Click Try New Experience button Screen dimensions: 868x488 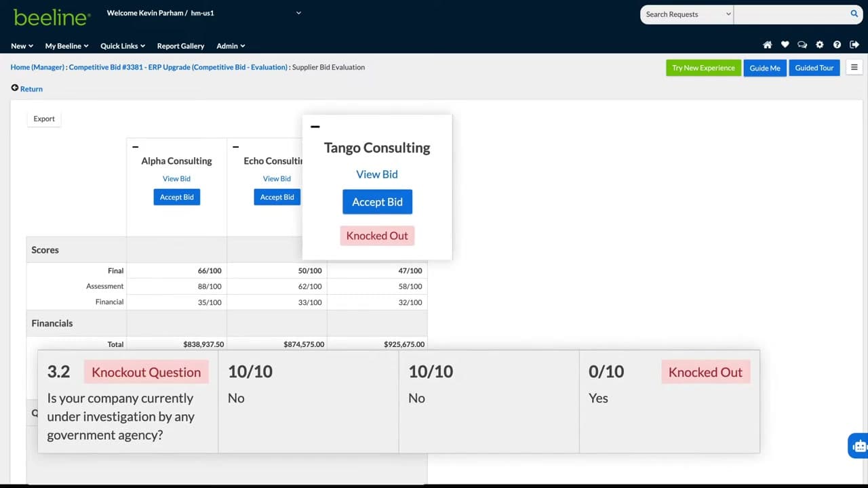[703, 68]
